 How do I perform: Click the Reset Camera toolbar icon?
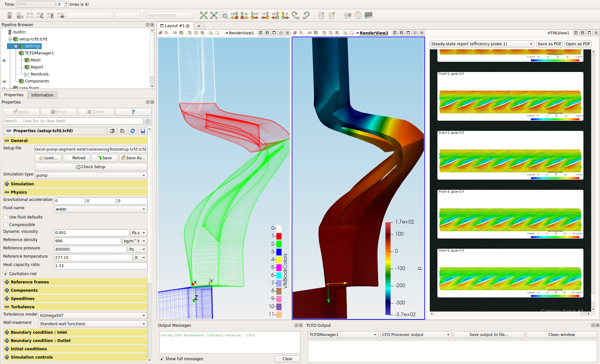click(204, 15)
